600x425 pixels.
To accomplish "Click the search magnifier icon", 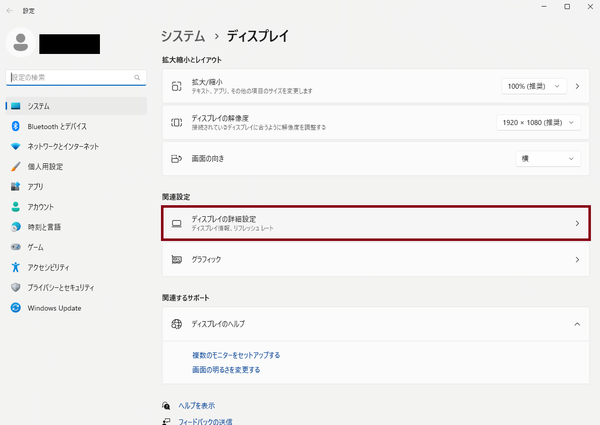I will [138, 77].
